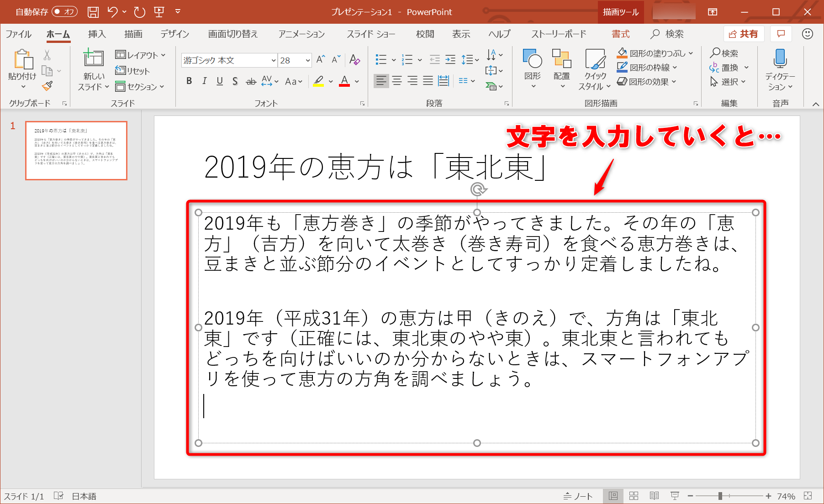The image size is (824, 504).
Task: Click the Tell Me search (検索) box
Action: (x=668, y=34)
